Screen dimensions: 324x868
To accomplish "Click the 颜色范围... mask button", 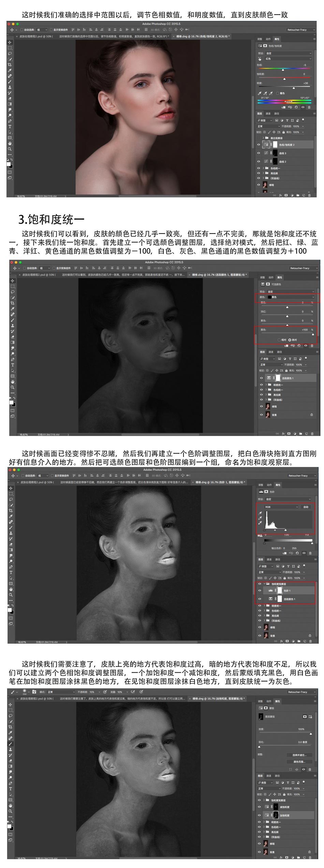I will (299, 761).
